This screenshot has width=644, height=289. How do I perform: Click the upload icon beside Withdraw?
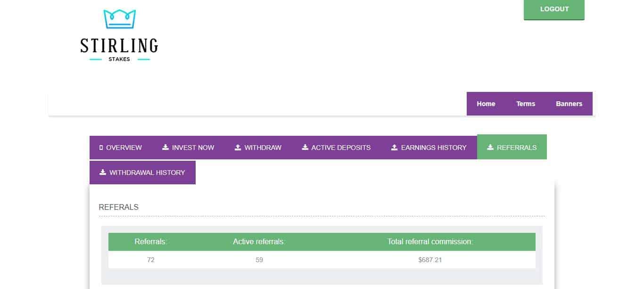tap(238, 147)
